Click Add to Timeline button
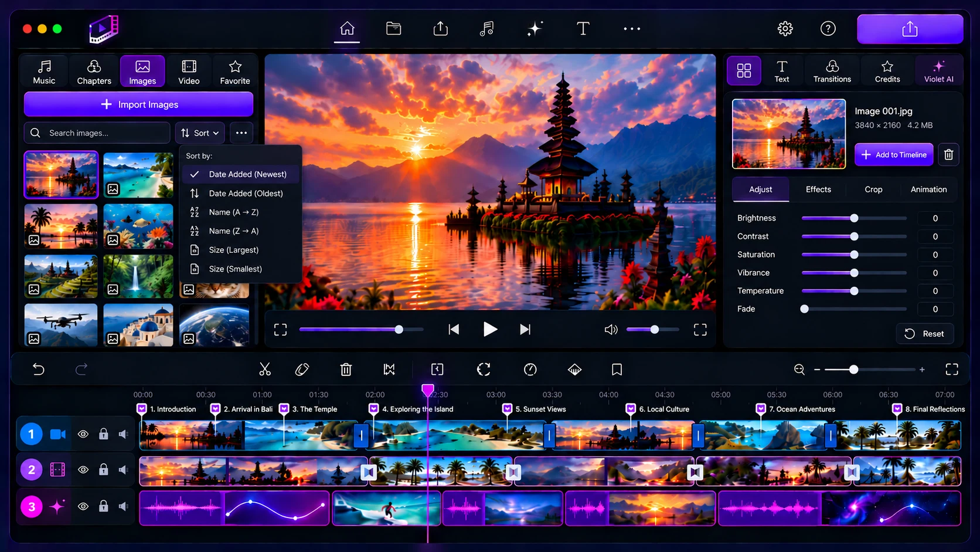This screenshot has width=980, height=552. 894,154
